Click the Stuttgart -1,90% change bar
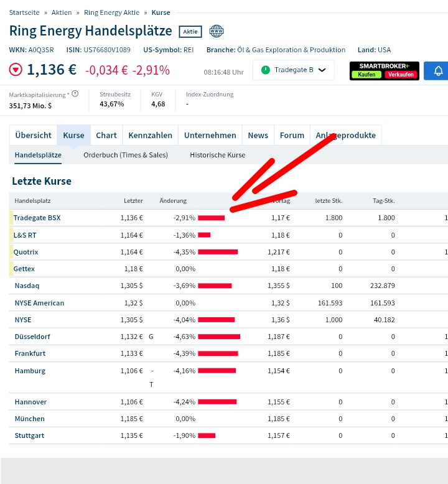The width and height of the screenshot is (448, 484). tap(207, 435)
